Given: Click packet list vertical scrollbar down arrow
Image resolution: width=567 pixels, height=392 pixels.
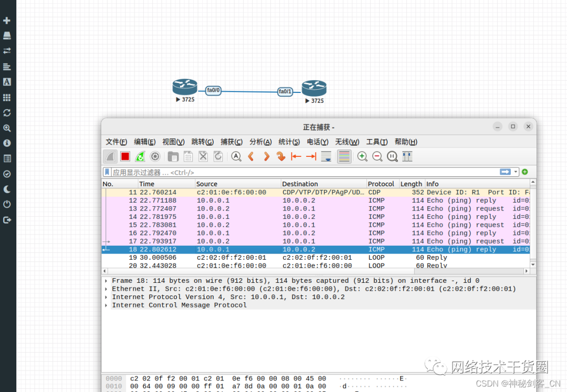Looking at the screenshot, I should [x=533, y=265].
